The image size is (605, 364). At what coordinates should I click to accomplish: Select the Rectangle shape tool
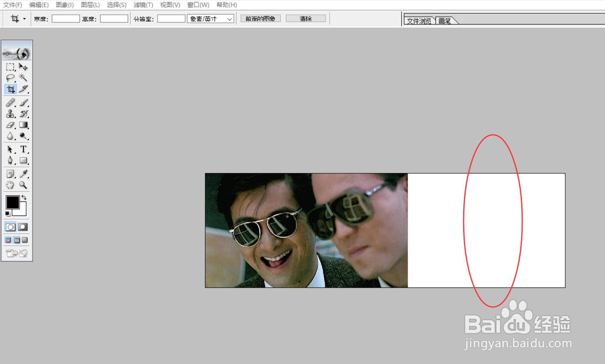tap(23, 161)
